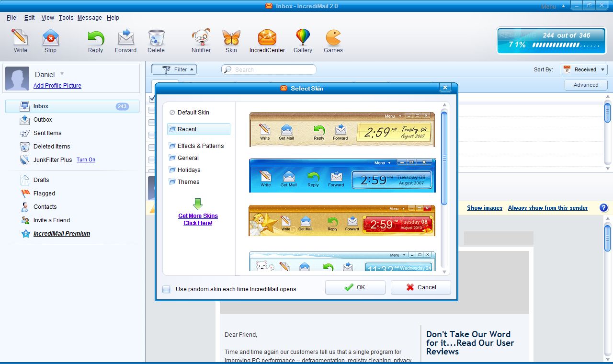Click the receiving progress bar
613x364 pixels.
click(551, 40)
